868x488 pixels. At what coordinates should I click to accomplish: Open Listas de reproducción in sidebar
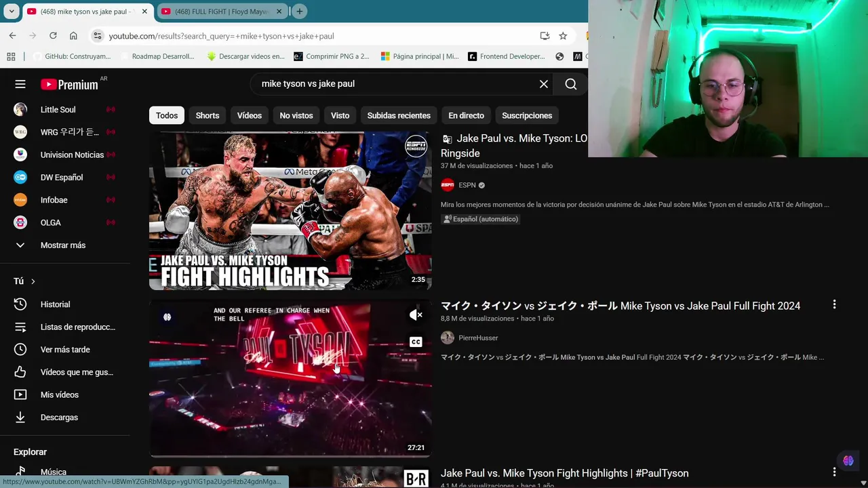point(64,327)
